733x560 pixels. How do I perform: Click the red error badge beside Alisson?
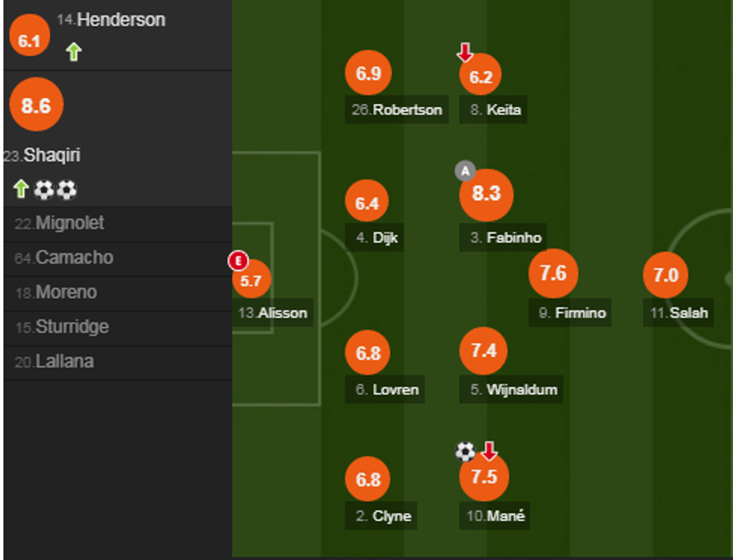(238, 261)
